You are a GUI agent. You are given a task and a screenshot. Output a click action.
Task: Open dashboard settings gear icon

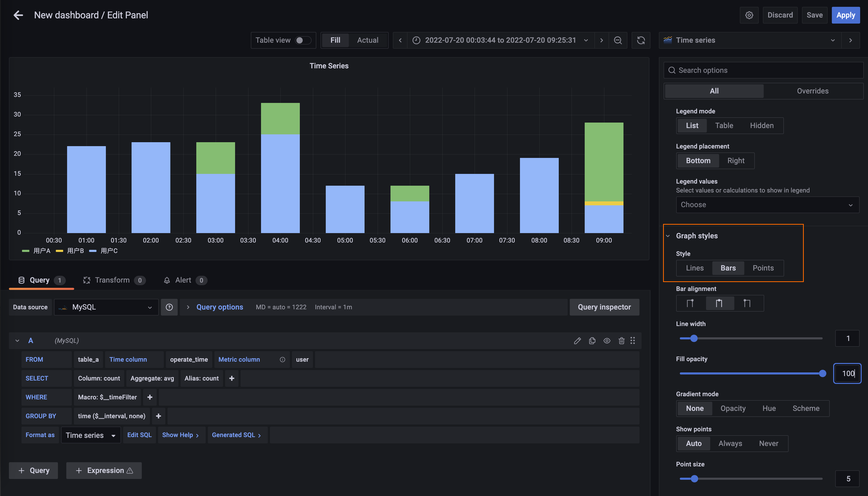click(749, 15)
